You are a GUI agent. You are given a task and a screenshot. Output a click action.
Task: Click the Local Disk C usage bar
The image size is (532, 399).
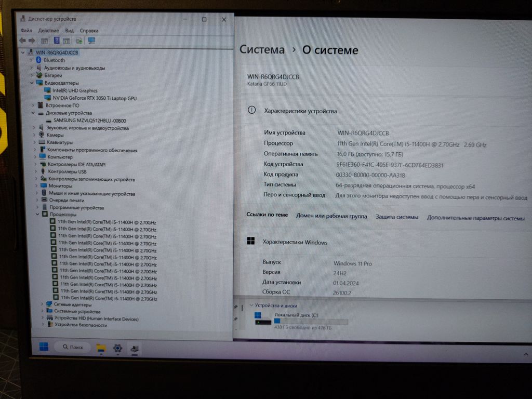point(311,321)
